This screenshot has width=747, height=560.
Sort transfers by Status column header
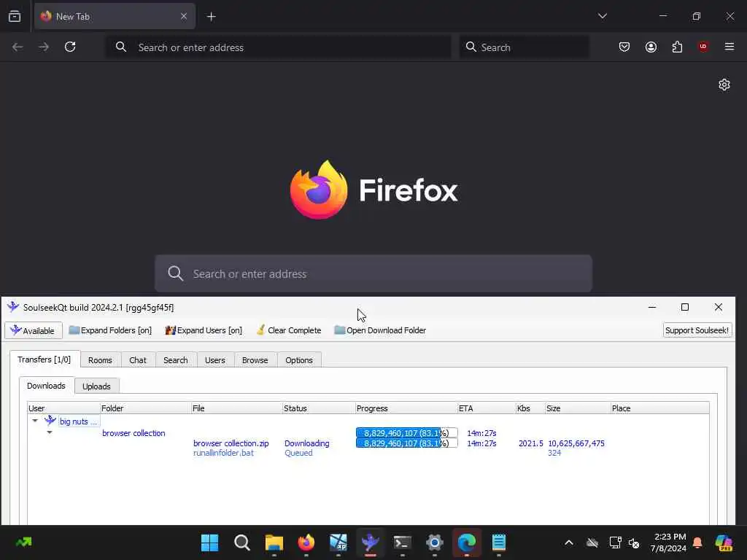(320, 408)
